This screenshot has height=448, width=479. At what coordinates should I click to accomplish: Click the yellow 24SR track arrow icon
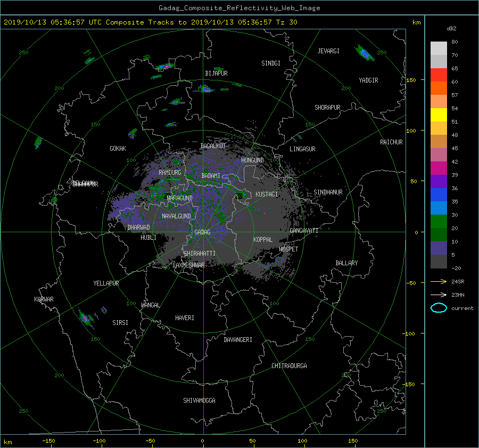(x=439, y=282)
